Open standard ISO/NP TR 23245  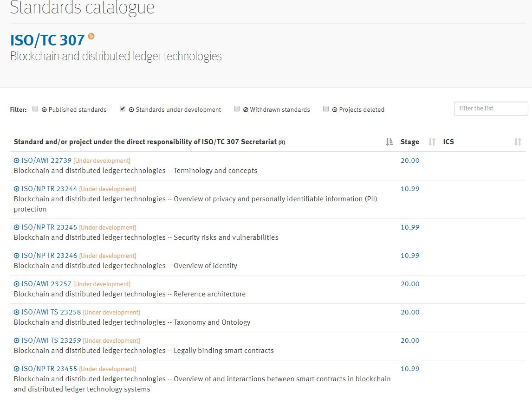pyautogui.click(x=49, y=227)
